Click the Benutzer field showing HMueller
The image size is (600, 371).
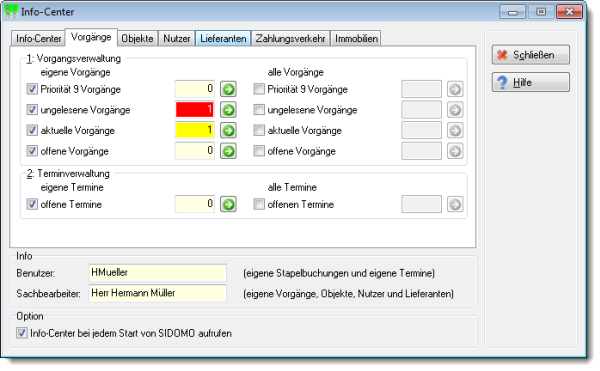[x=157, y=273]
